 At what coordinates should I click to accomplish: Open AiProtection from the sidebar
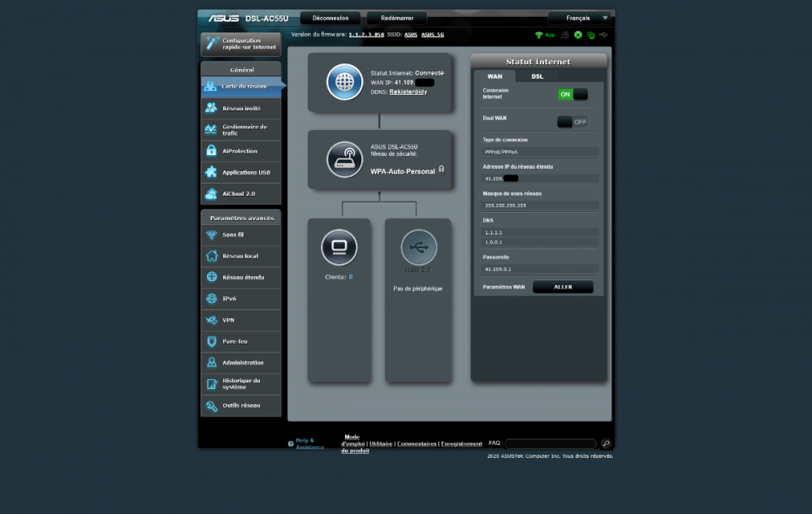pos(240,151)
